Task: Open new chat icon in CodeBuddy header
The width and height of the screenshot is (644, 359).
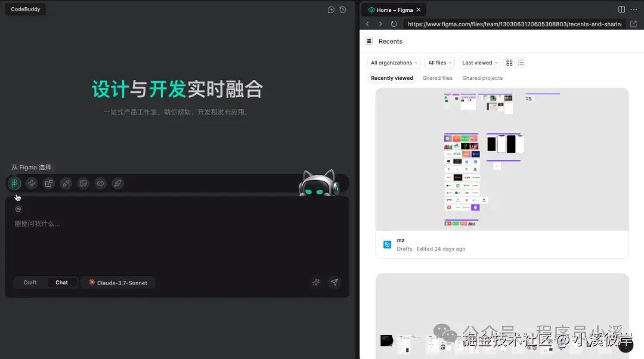Action: (331, 10)
